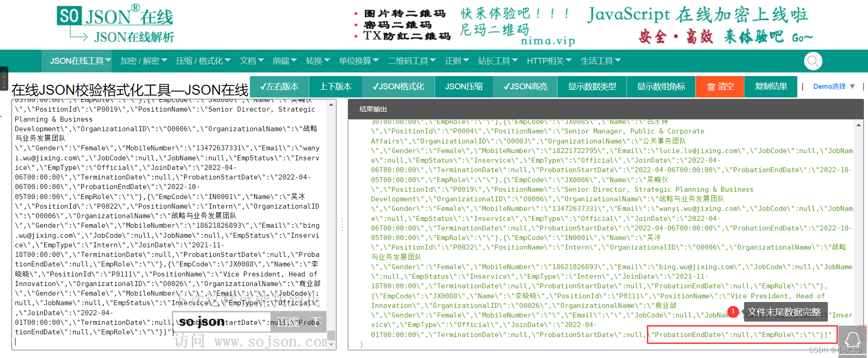
Task: Click the 密码二维码 banner link
Action: (398, 25)
